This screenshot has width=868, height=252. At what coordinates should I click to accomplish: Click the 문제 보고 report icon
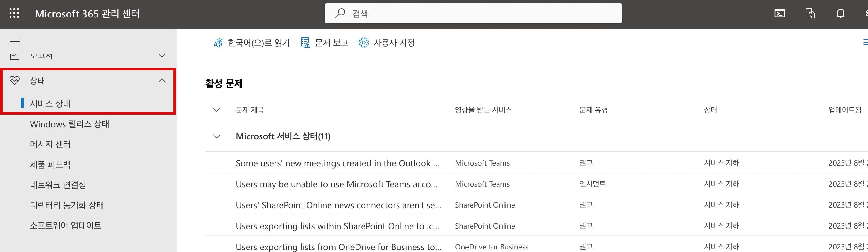(x=305, y=43)
